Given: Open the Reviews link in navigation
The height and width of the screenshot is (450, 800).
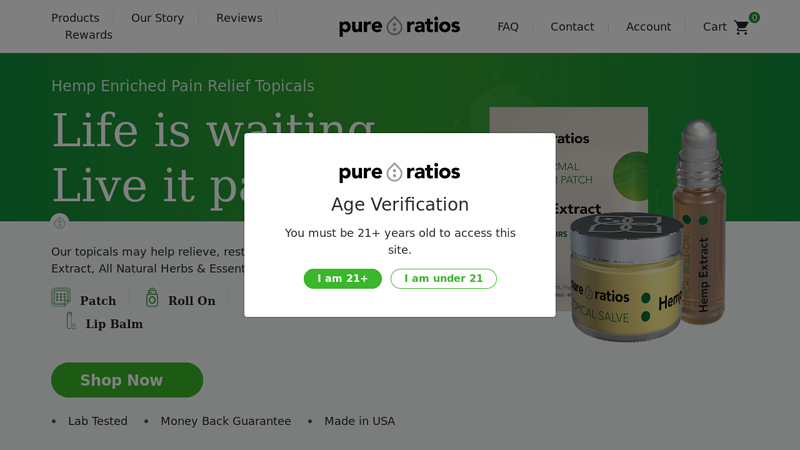Looking at the screenshot, I should pos(239,18).
